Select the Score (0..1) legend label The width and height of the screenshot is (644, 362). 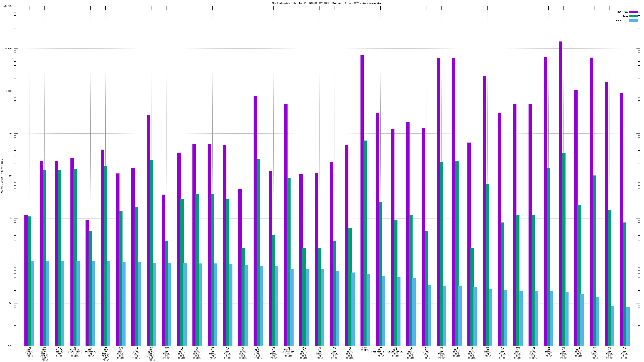click(x=620, y=20)
